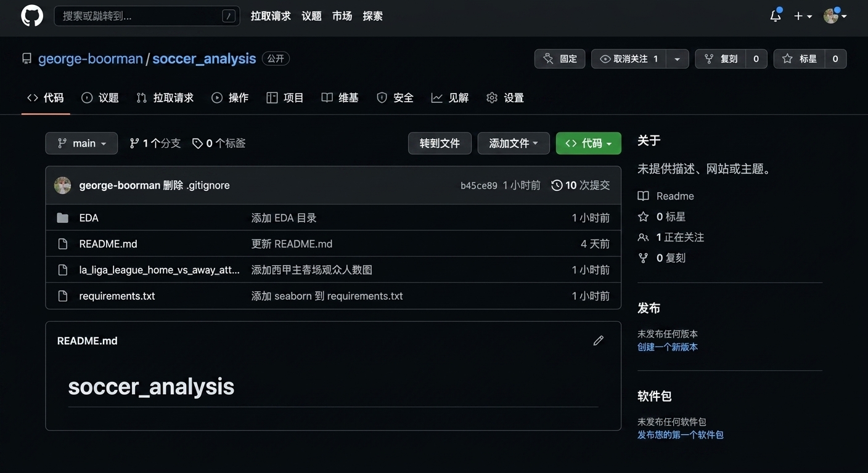View 1 个分支 branches link
This screenshot has width=868, height=473.
155,143
